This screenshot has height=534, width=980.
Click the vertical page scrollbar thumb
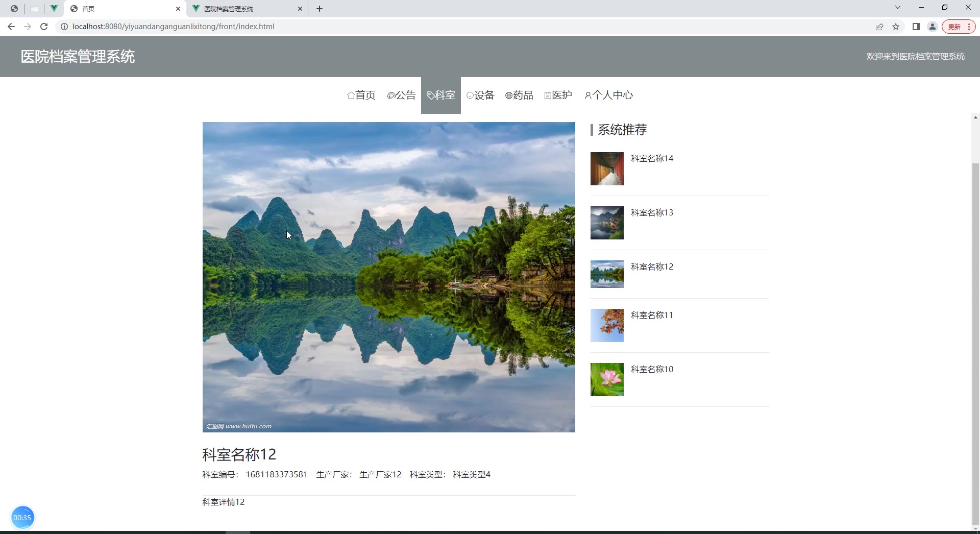(x=975, y=344)
